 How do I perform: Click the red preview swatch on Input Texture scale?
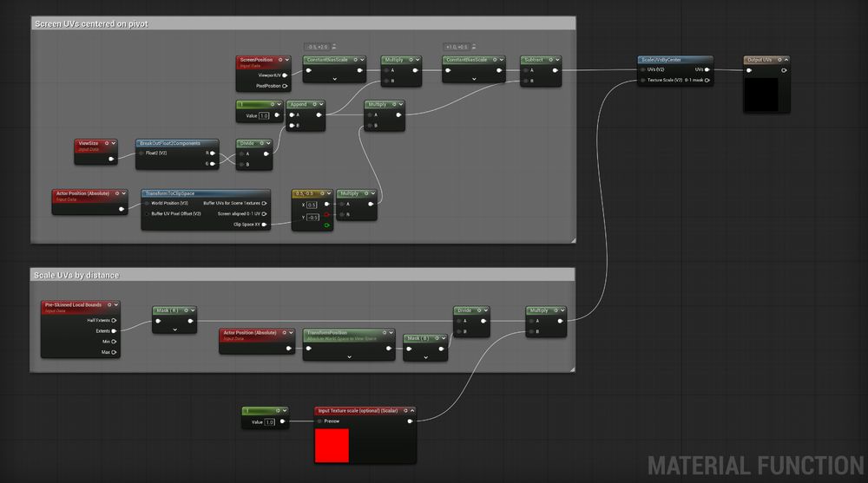[x=332, y=446]
